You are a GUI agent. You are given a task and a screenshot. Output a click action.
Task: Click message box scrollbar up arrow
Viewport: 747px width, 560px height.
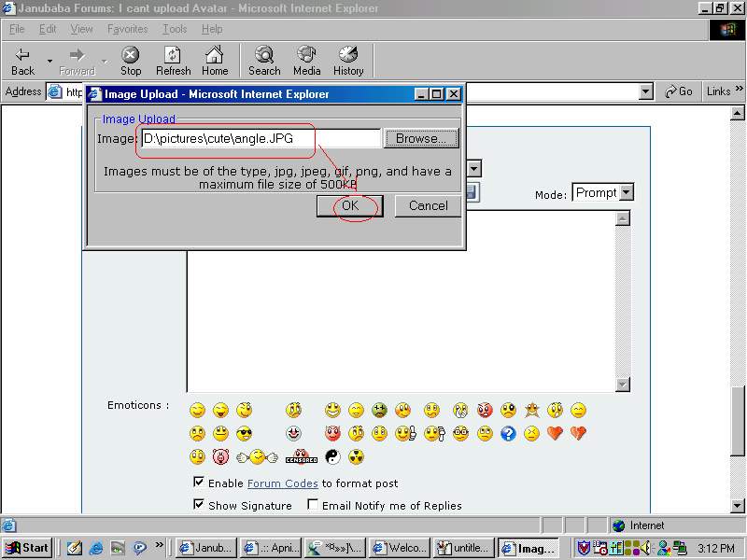pyautogui.click(x=622, y=218)
